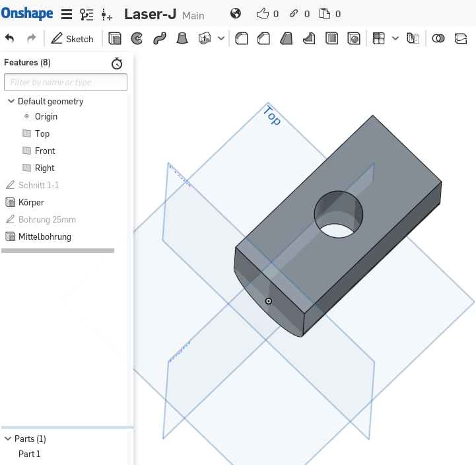Click the Undo arrow in toolbar
This screenshot has height=465, width=476.
[9, 39]
